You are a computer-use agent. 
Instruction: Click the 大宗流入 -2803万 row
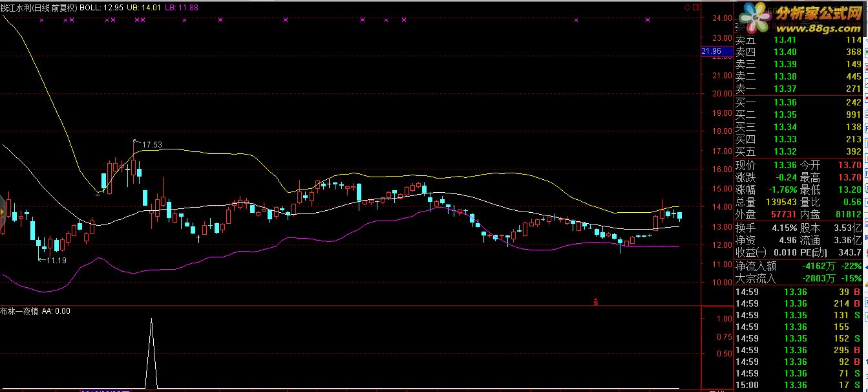(799, 279)
